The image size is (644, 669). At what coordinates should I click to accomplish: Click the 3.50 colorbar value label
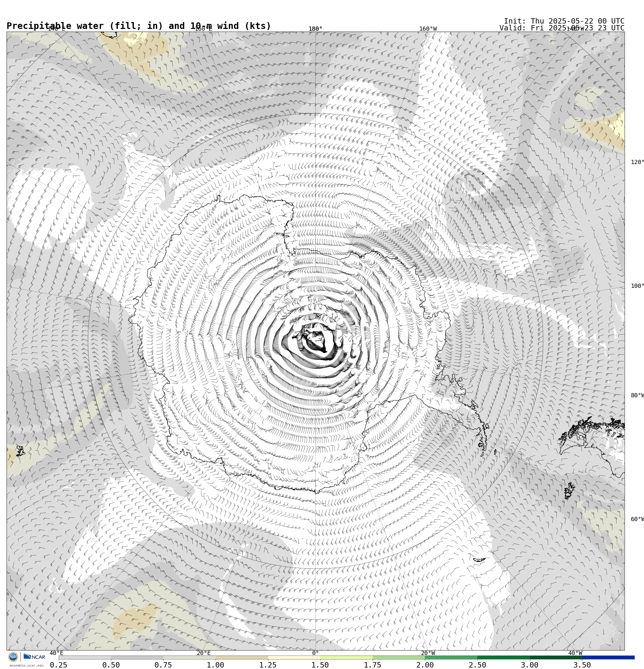(x=582, y=665)
